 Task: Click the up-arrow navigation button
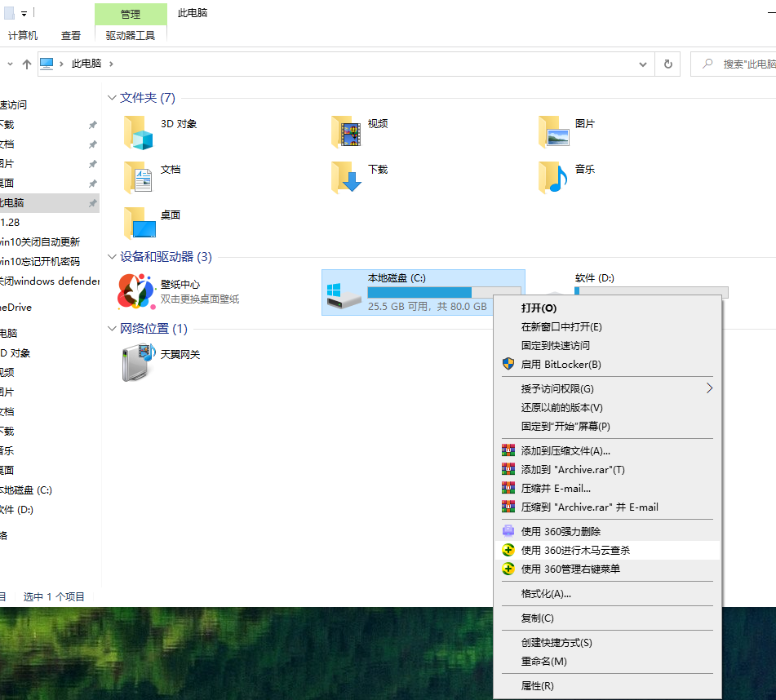click(x=27, y=64)
